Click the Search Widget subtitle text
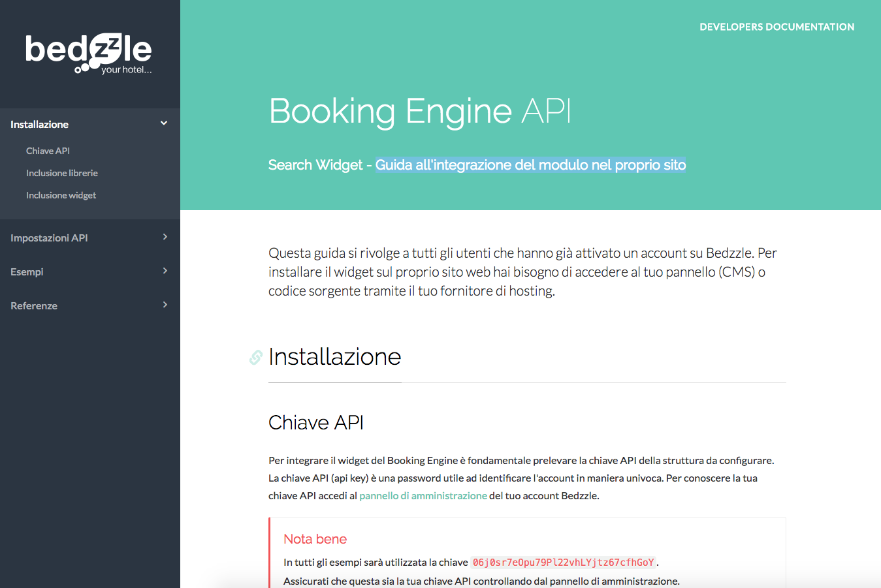The image size is (881, 588). pos(315,165)
